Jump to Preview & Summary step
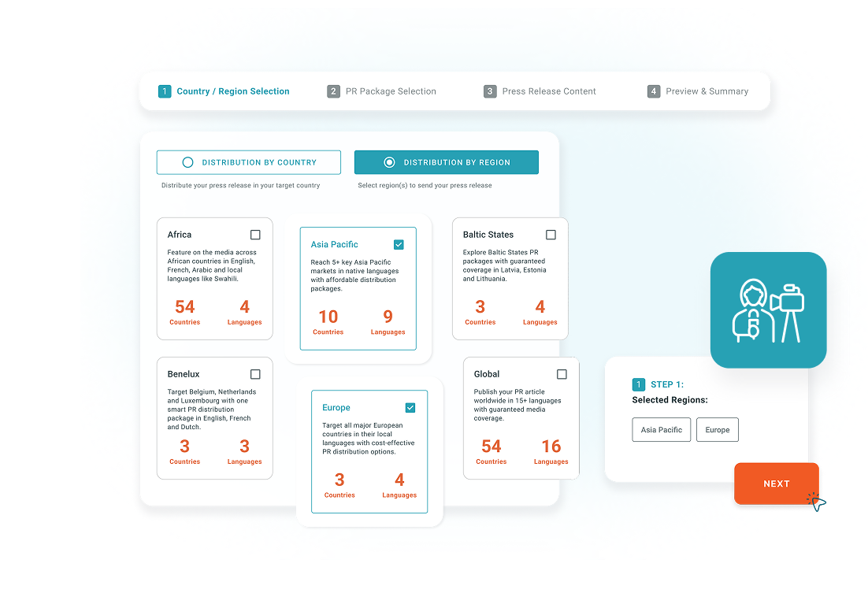The width and height of the screenshot is (868, 593). pos(707,91)
